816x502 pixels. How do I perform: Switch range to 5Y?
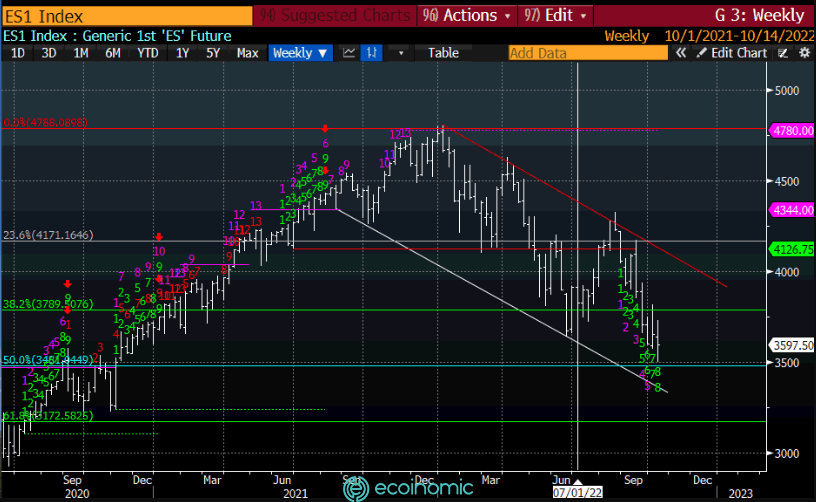(213, 53)
